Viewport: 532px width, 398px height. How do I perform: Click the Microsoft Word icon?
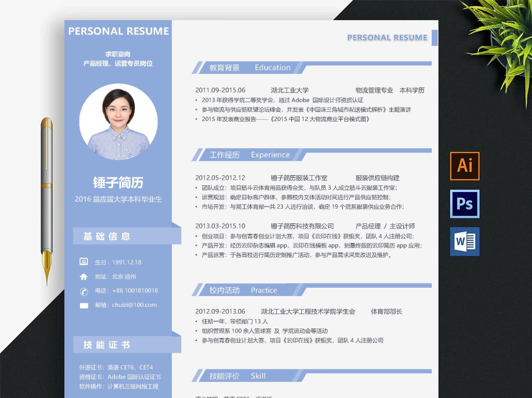click(x=464, y=241)
